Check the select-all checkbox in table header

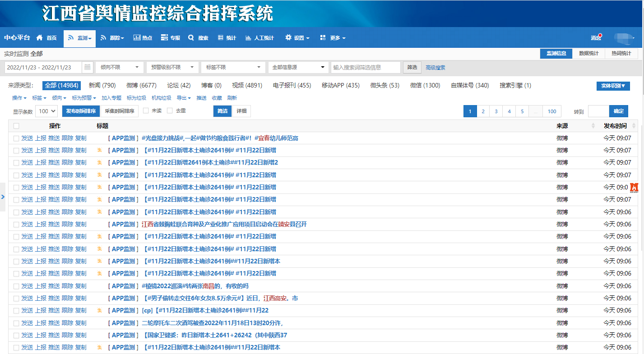(x=16, y=126)
